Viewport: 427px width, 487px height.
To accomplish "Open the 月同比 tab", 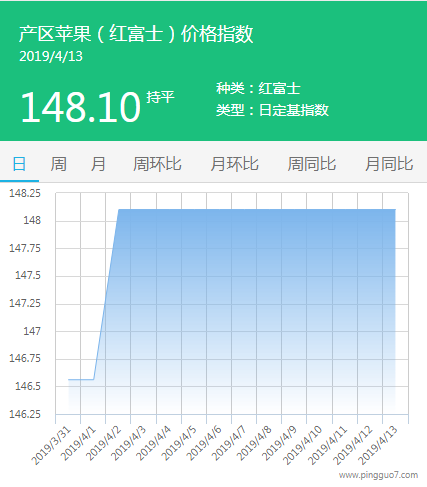I will 389,164.
